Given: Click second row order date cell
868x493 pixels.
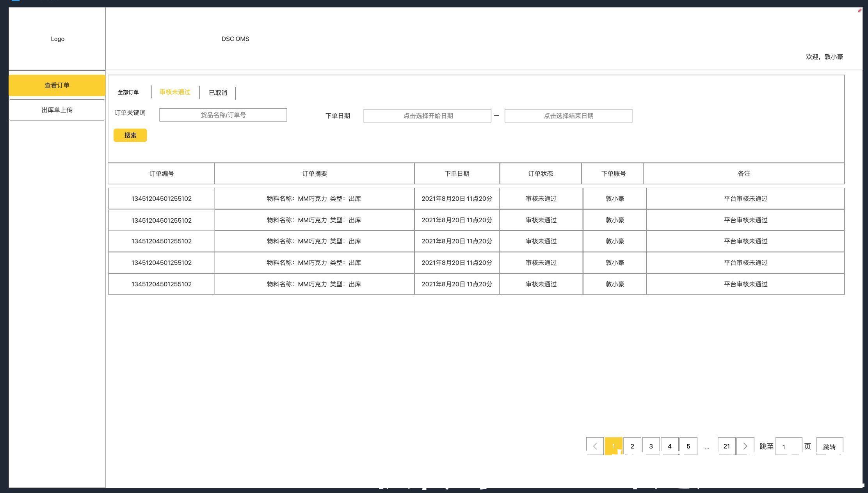Looking at the screenshot, I should point(457,220).
